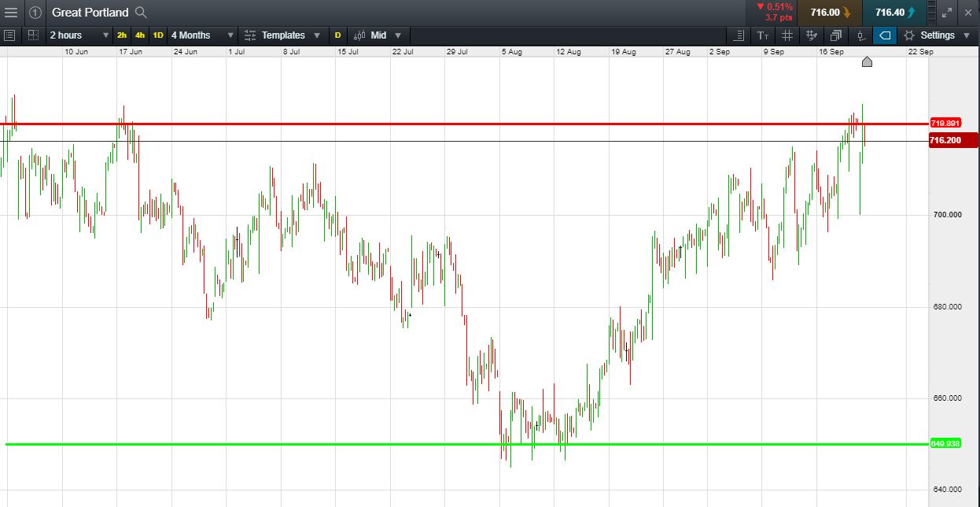Click the 680.000 price axis label

click(x=947, y=306)
